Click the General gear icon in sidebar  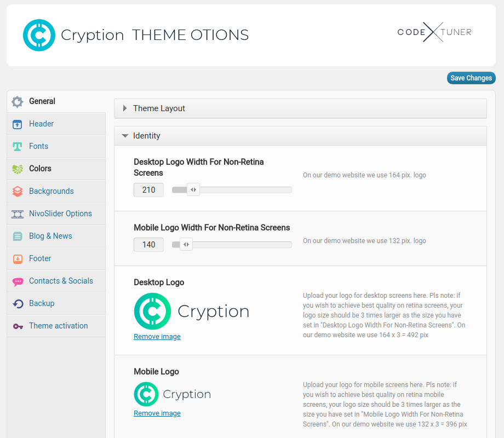[x=18, y=102]
